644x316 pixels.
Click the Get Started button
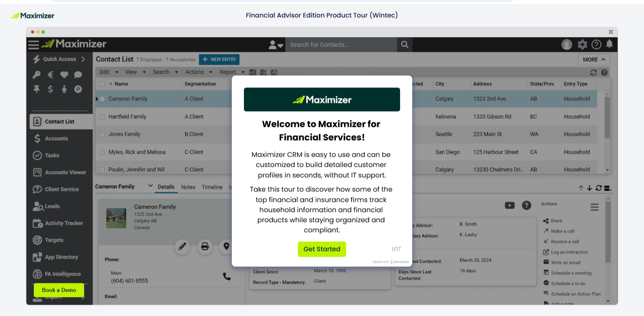322,249
